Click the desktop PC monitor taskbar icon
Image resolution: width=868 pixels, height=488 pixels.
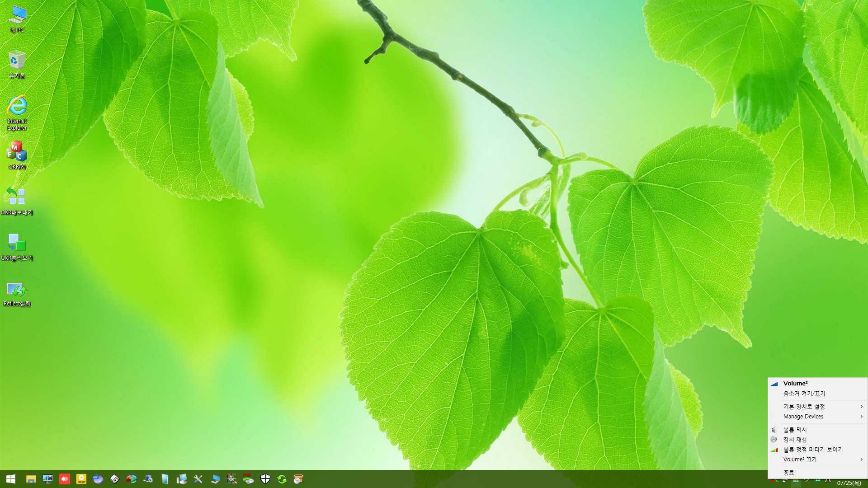[x=181, y=479]
